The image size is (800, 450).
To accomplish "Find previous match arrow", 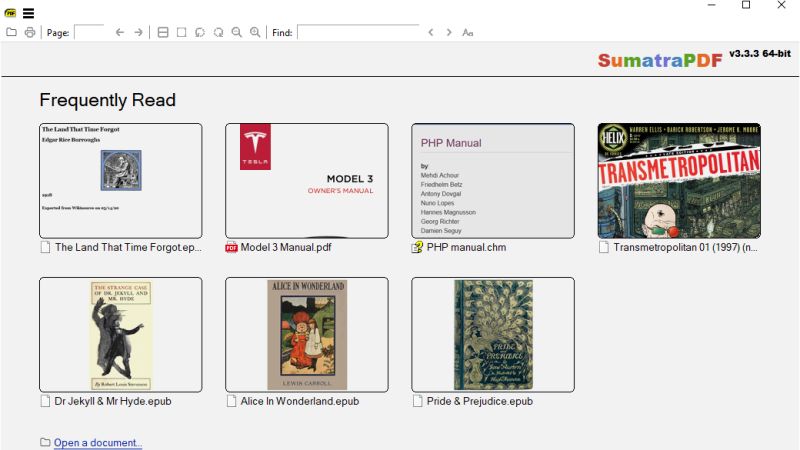I will pos(431,32).
